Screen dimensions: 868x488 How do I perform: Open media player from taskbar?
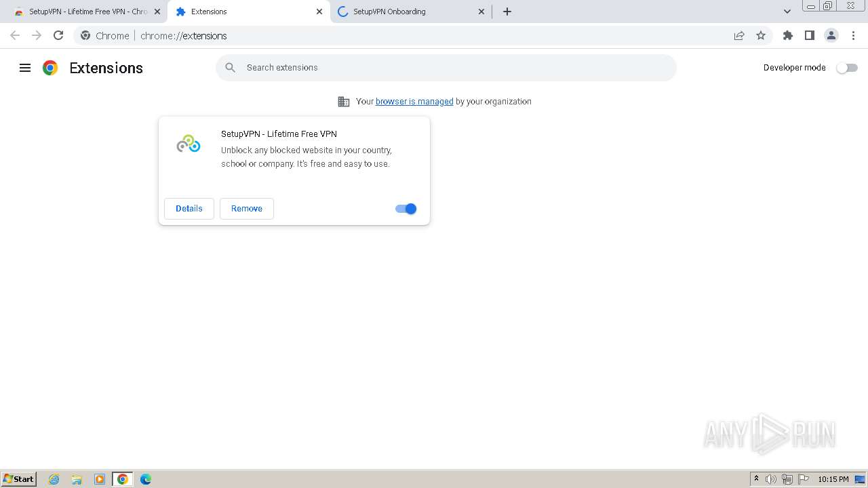click(x=100, y=479)
